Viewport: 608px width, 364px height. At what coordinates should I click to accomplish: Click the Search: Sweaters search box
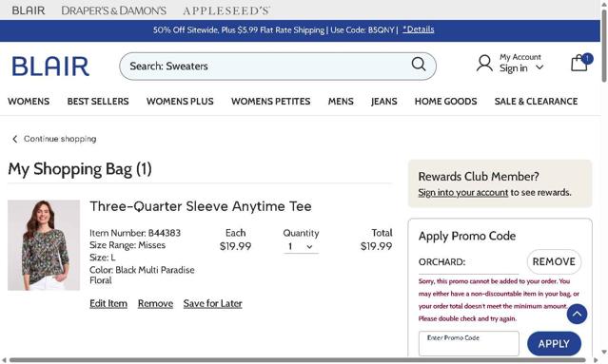(278, 67)
